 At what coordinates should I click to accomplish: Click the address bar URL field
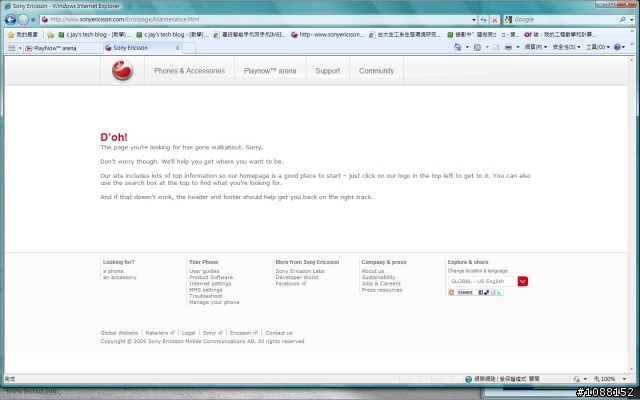(256, 19)
